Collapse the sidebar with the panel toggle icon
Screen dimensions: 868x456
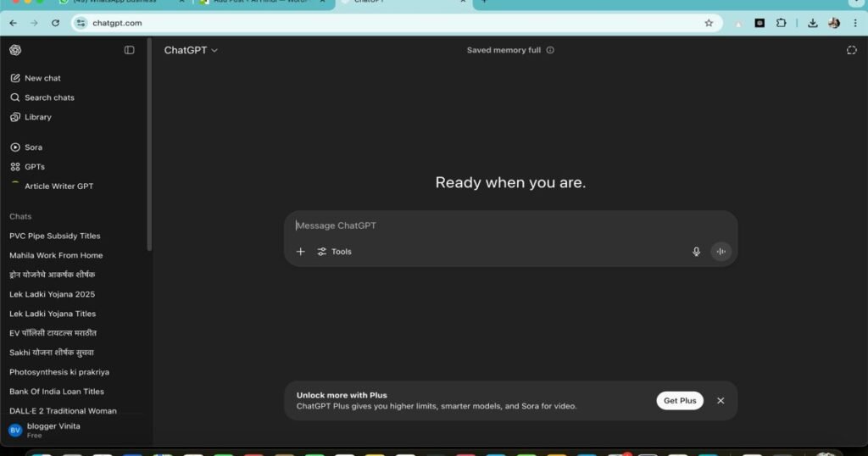129,50
